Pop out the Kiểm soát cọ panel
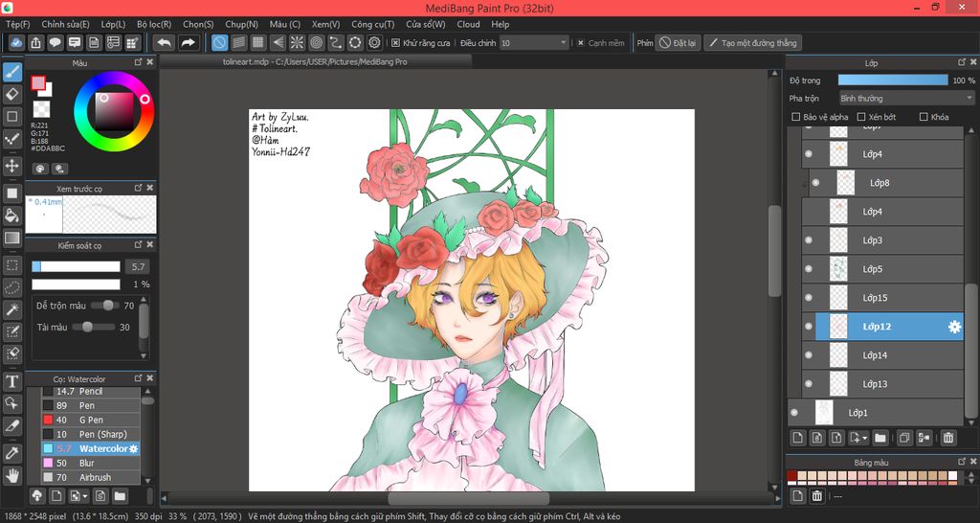Image resolution: width=980 pixels, height=523 pixels. pos(138,244)
